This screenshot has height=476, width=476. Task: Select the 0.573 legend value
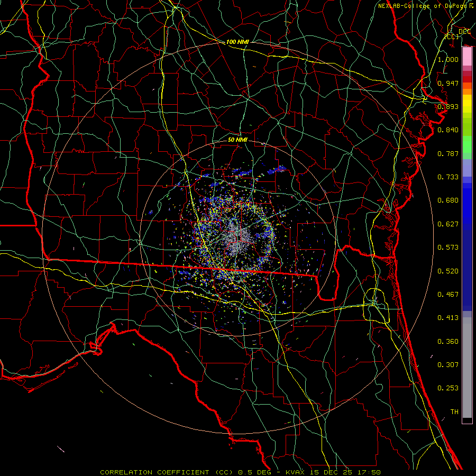448,248
